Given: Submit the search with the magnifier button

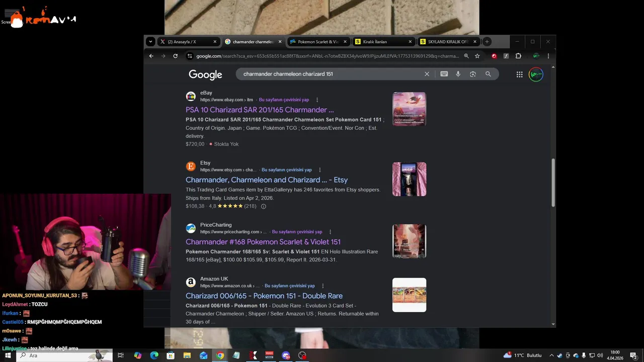Looking at the screenshot, I should (488, 74).
